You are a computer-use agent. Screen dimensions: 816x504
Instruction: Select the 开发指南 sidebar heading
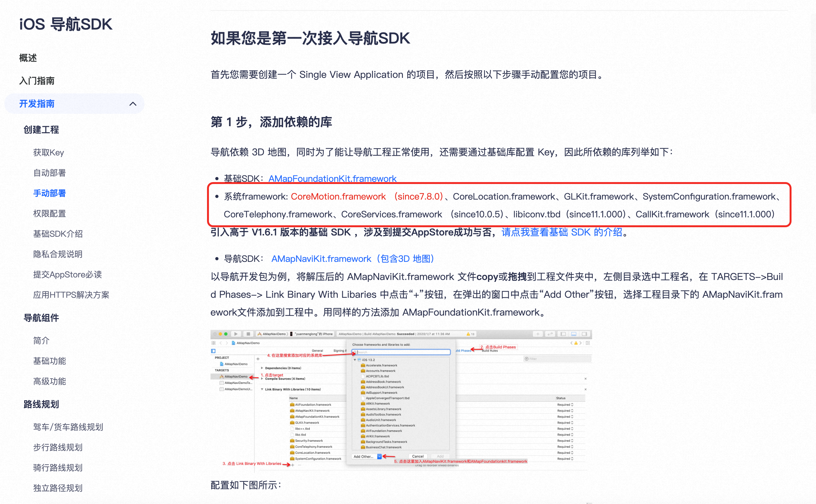coord(37,104)
